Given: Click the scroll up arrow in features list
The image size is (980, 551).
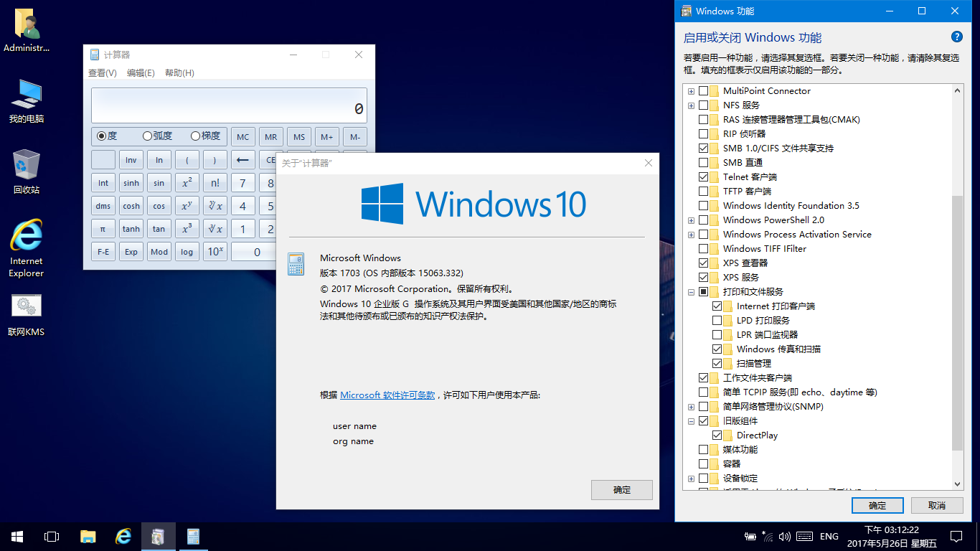Looking at the screenshot, I should [957, 90].
